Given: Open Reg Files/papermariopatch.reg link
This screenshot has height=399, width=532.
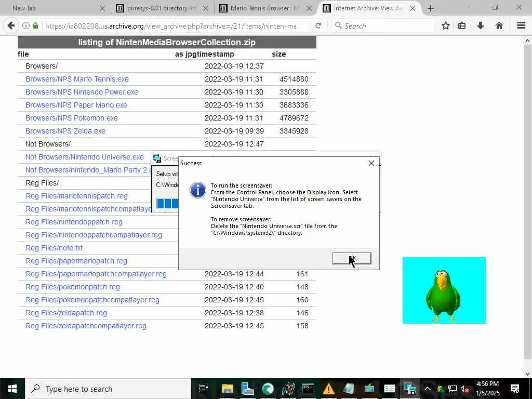Looking at the screenshot, I should [76, 261].
